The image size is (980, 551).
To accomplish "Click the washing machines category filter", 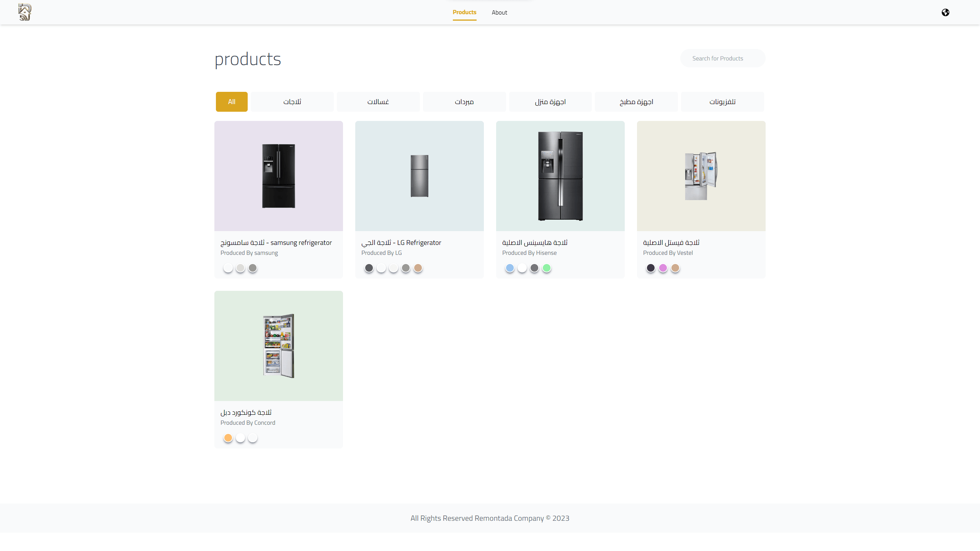I will [x=378, y=101].
